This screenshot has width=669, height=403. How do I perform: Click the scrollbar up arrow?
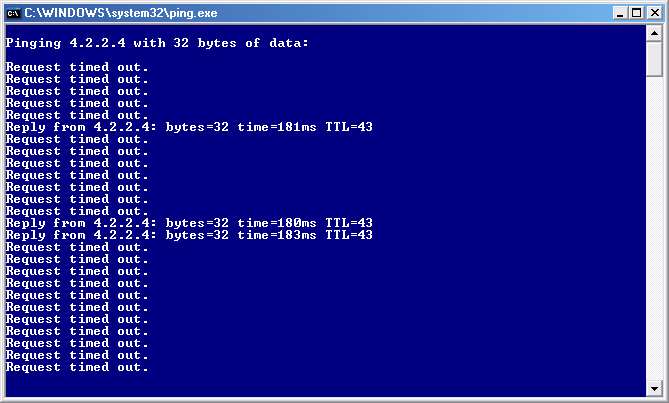[x=654, y=33]
